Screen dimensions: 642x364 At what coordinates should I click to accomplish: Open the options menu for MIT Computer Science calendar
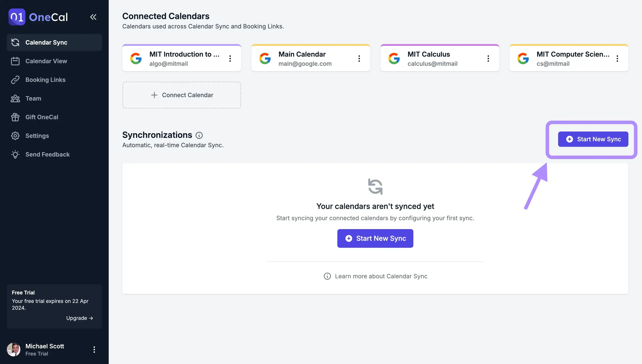[x=617, y=58]
